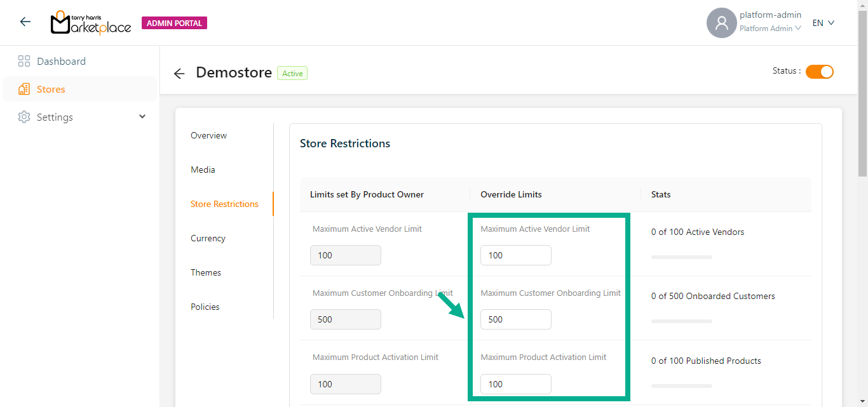Click the Stores building icon

tap(24, 90)
